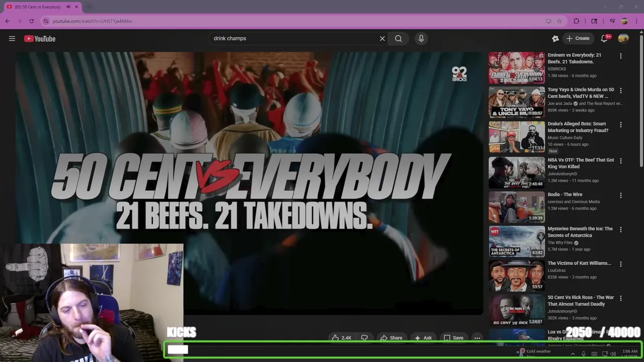Open 'Eminem vs Everybody' video thumbnail
The width and height of the screenshot is (644, 362).
click(x=517, y=68)
